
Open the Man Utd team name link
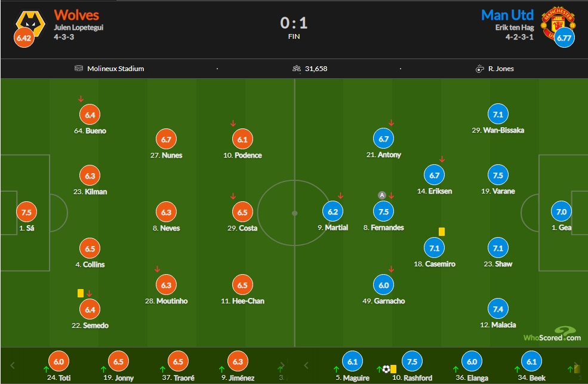[507, 15]
